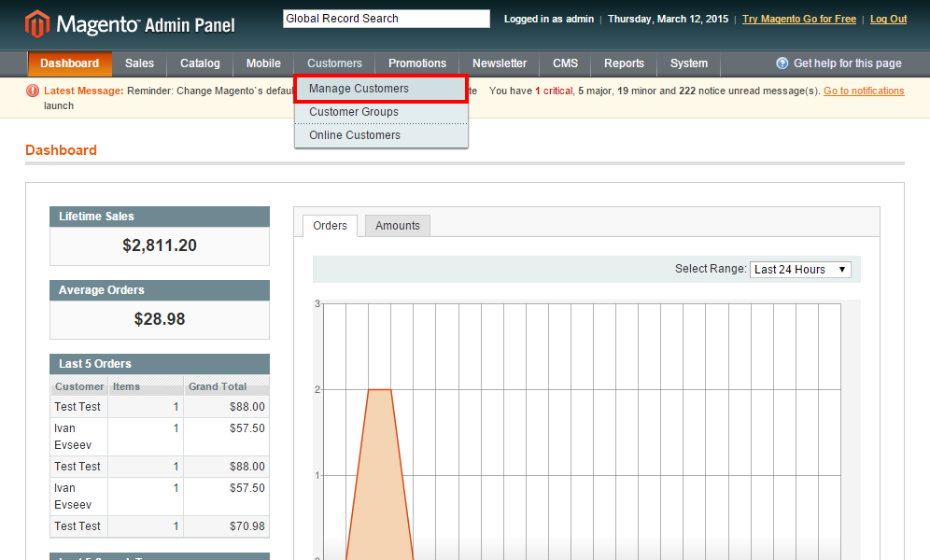Screen dimensions: 930x560
Task: Click the Global Record Search field
Action: 387,19
